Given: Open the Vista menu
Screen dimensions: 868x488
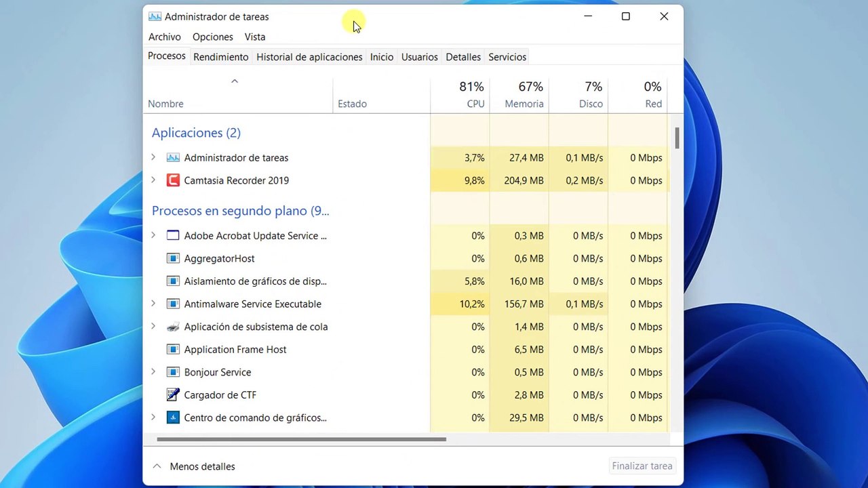Looking at the screenshot, I should (255, 37).
